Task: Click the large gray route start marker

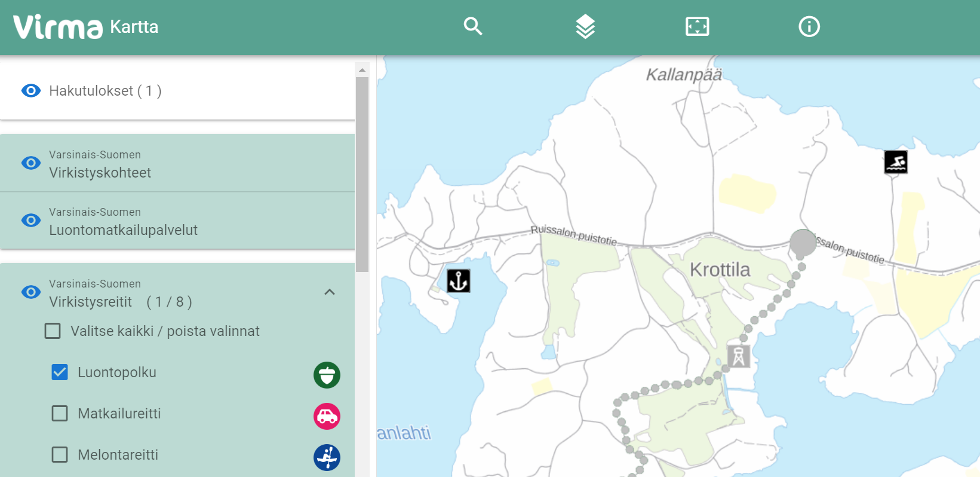Action: pos(803,242)
